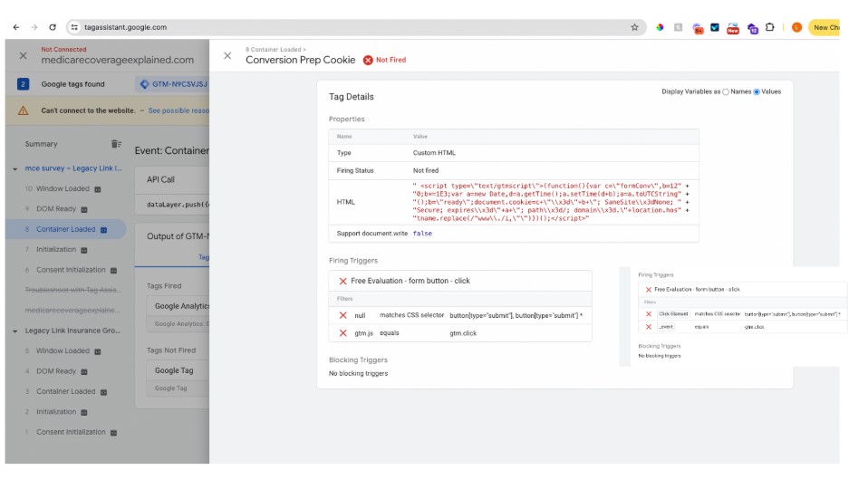Select event 3 Container Loaded
The height and width of the screenshot is (489, 868).
tap(65, 391)
